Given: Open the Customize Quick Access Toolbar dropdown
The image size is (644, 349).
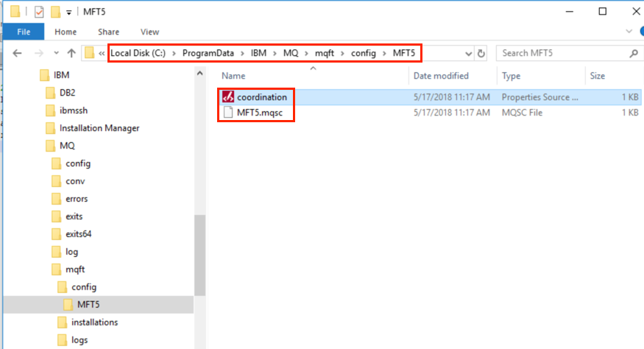Looking at the screenshot, I should 69,13.
